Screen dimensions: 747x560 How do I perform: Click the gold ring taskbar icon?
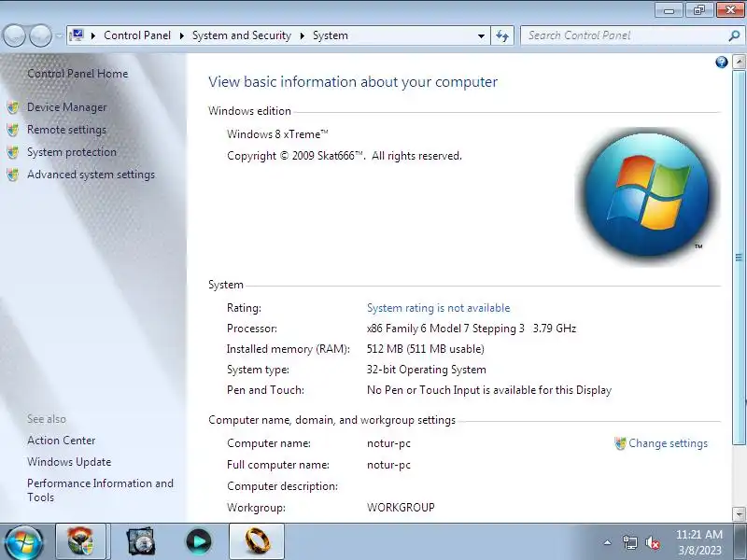(257, 541)
